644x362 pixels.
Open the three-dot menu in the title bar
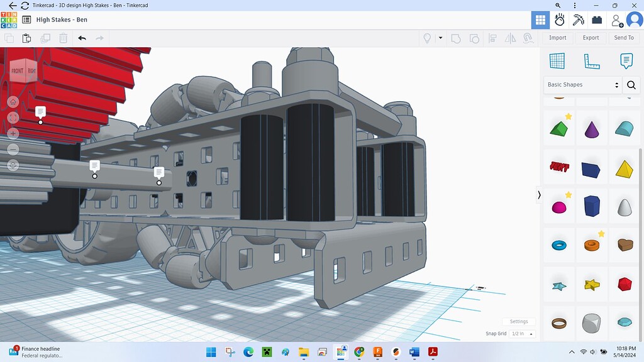point(576,6)
